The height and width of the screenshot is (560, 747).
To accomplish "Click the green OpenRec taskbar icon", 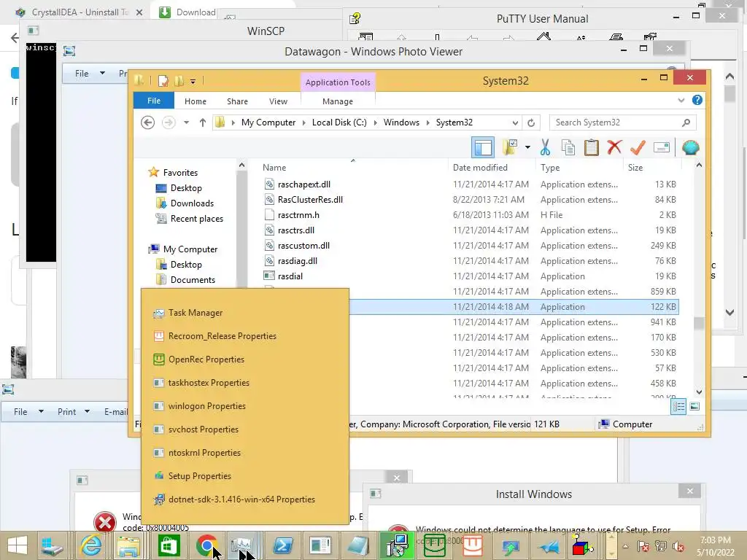I will click(435, 545).
